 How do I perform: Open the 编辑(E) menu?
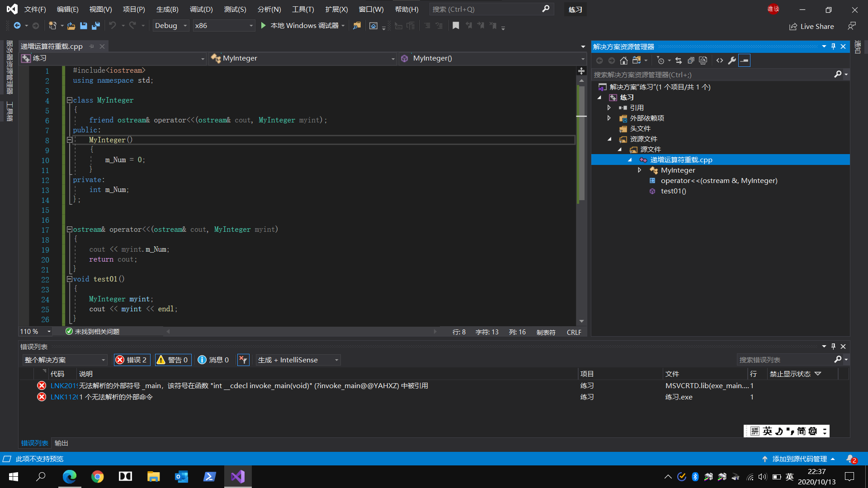(x=67, y=9)
